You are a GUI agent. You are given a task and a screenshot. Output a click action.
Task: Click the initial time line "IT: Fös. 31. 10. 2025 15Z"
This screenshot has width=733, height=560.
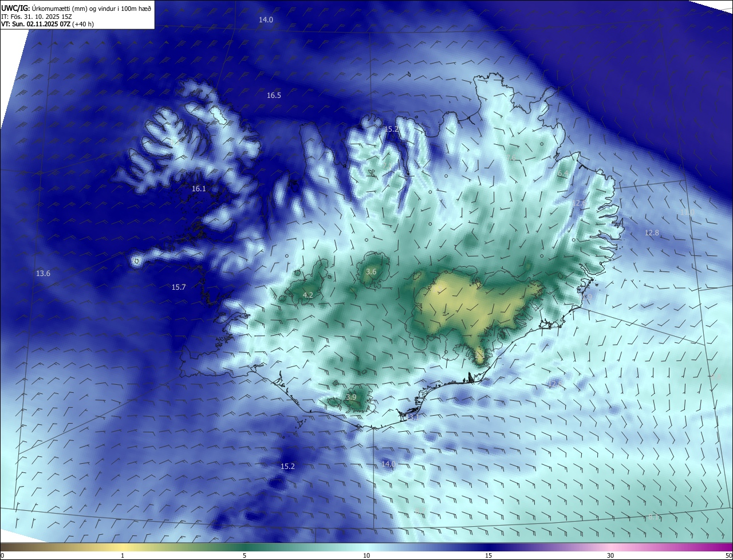36,17
